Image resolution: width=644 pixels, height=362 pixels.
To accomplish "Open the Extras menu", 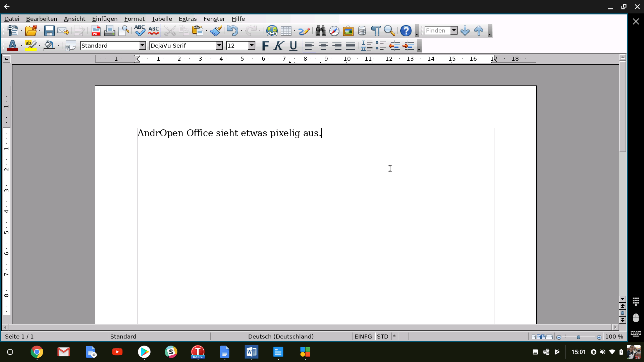I will point(187,19).
